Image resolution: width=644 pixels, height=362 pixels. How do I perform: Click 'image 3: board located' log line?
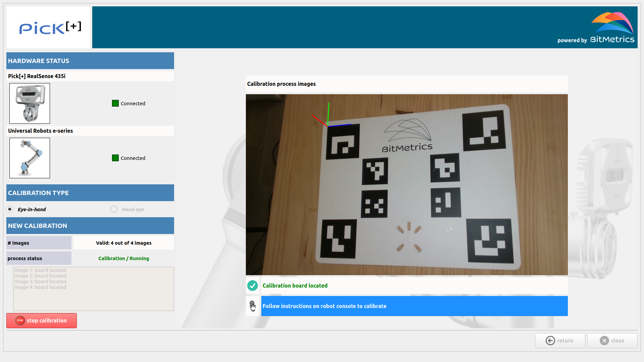[40, 282]
